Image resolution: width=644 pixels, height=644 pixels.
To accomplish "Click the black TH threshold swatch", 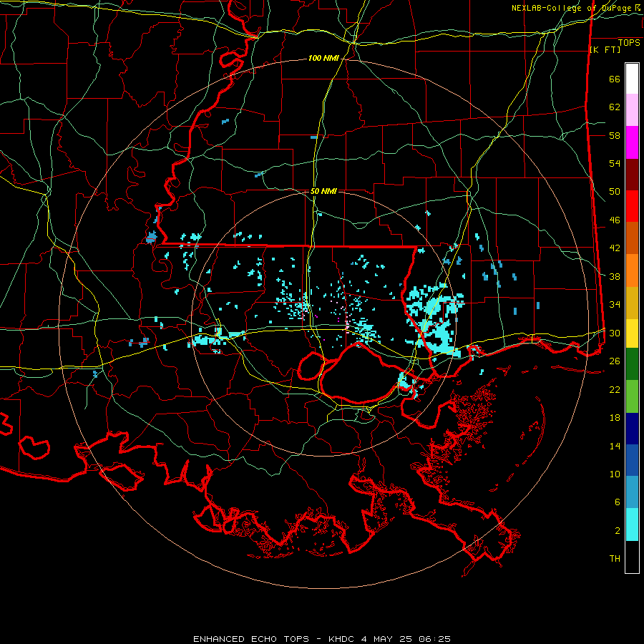I will (x=632, y=557).
